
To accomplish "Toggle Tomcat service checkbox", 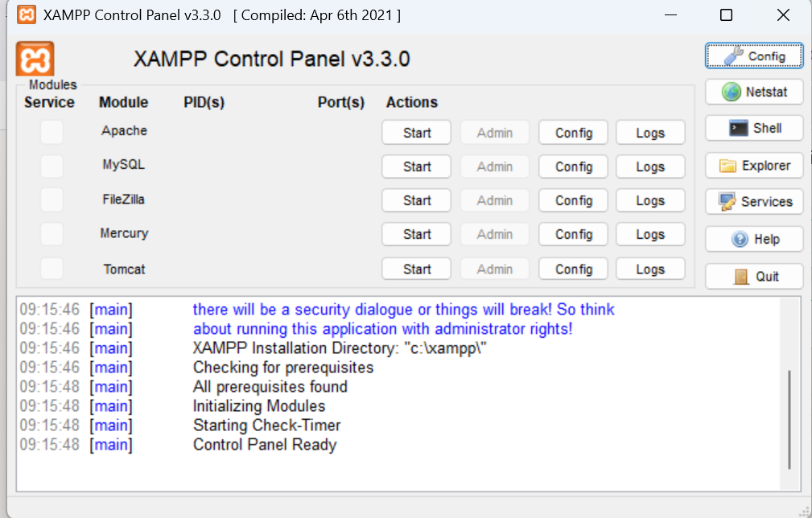I will coord(52,269).
